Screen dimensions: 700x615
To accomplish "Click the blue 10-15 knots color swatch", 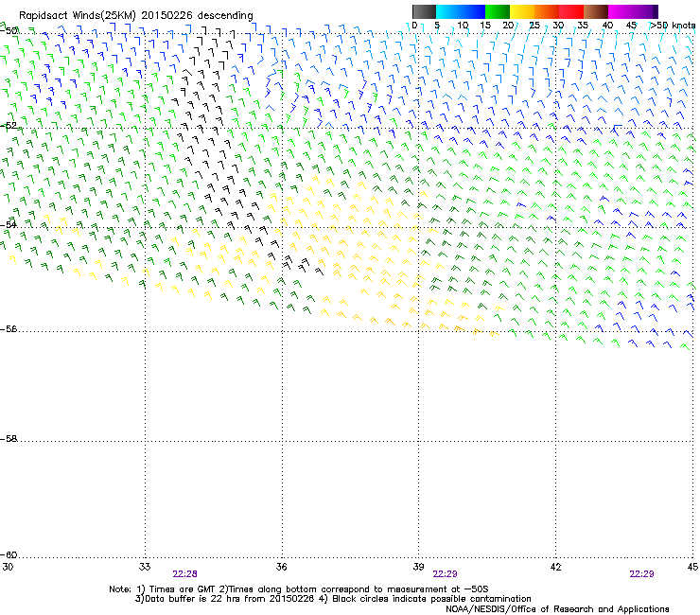I will [x=473, y=11].
